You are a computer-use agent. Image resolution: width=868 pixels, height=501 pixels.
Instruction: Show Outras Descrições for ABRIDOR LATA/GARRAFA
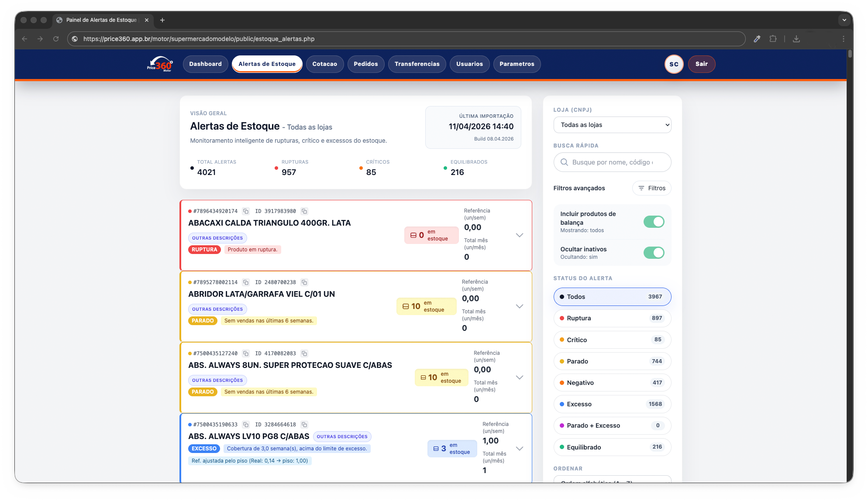click(x=217, y=309)
